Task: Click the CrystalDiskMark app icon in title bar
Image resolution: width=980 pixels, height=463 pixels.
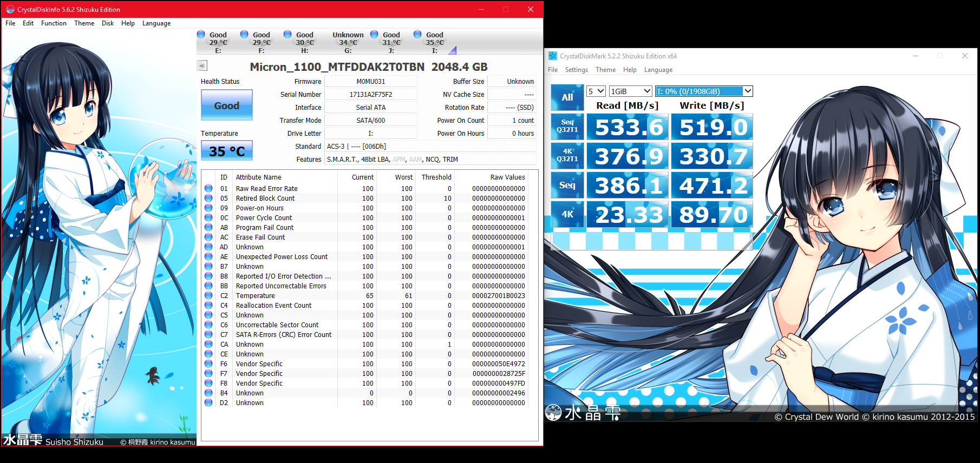Action: pyautogui.click(x=552, y=56)
